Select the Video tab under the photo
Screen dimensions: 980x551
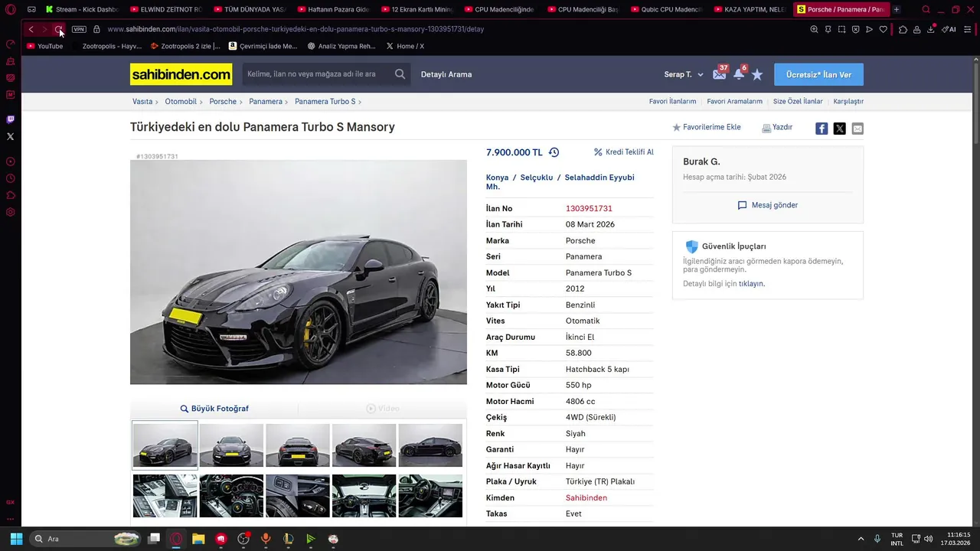click(x=383, y=409)
